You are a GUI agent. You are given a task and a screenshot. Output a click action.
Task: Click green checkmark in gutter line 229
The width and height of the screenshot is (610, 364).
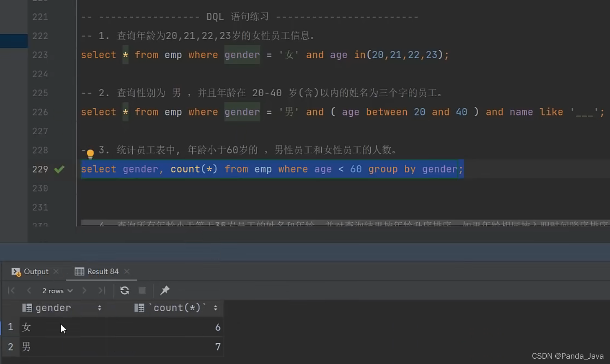pyautogui.click(x=60, y=169)
